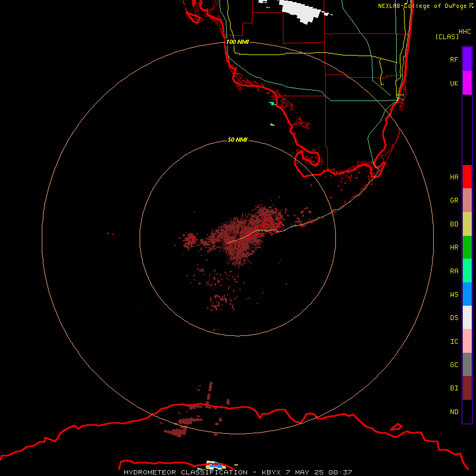Click the HA red legend swatch
Image resolution: width=476 pixels, height=476 pixels.
point(467,177)
